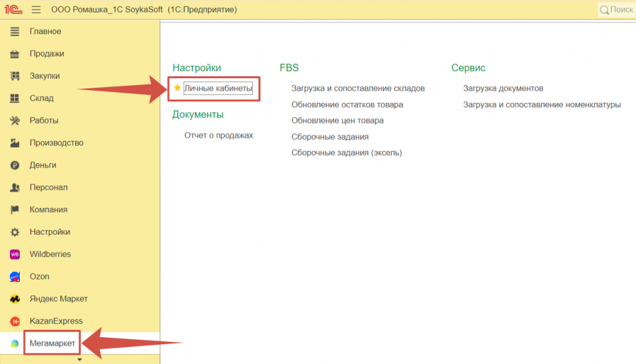
Task: Open Загрузка и сопоставление складов
Action: tap(358, 88)
